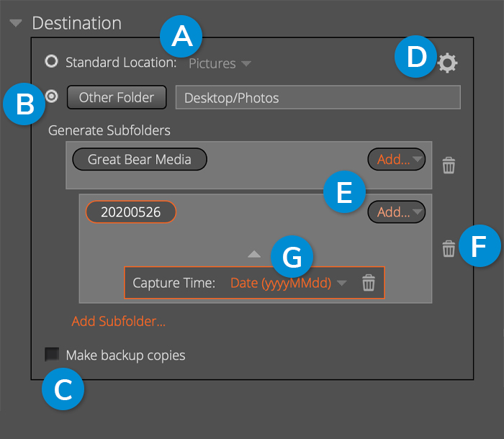Open the Pictures standard location dropdown
This screenshot has height=439, width=504.
220,63
